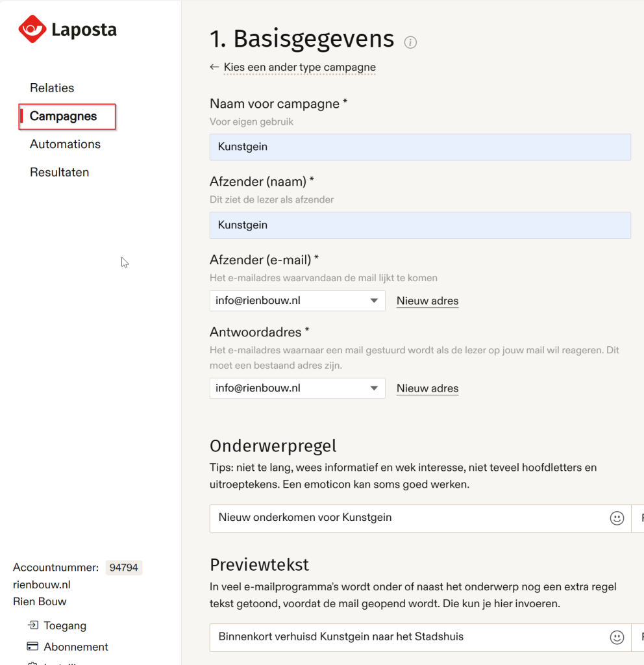
Task: Select Campagnes in the sidebar
Action: (x=63, y=116)
